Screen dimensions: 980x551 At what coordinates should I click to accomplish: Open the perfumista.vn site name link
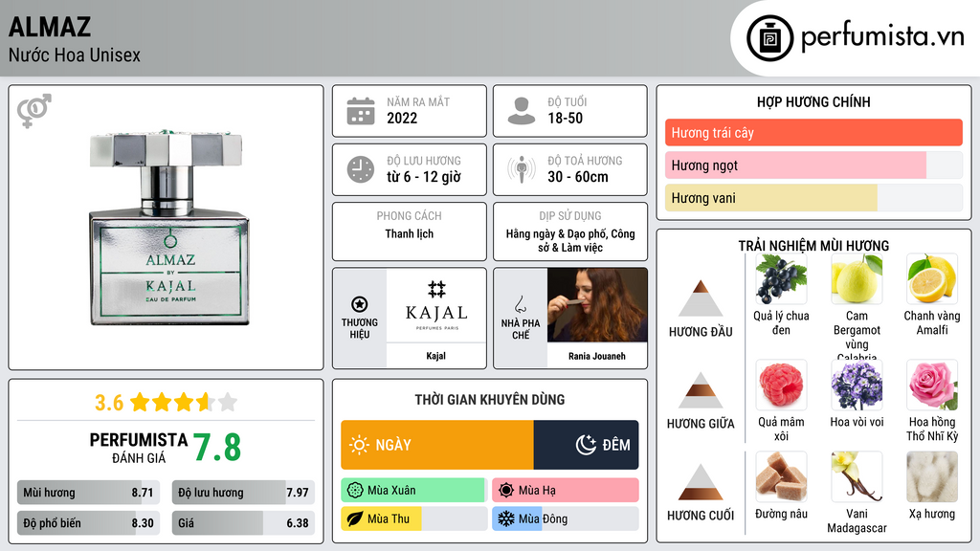pyautogui.click(x=882, y=37)
